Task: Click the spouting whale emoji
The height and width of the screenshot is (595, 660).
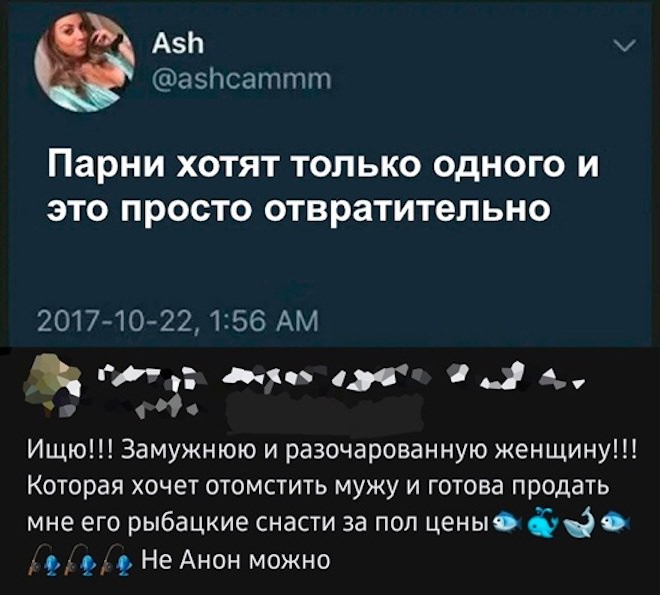Action: tap(542, 522)
